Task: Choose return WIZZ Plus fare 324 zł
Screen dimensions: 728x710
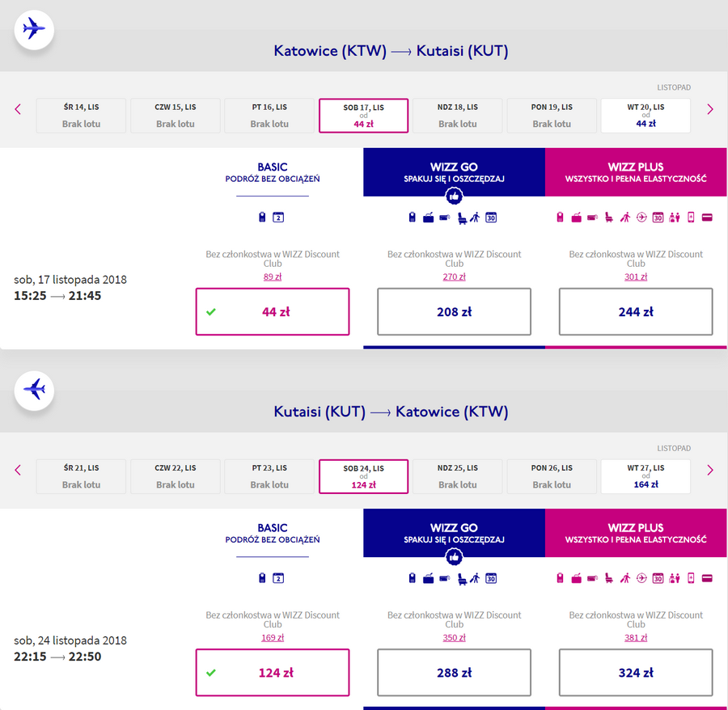Action: click(x=636, y=673)
